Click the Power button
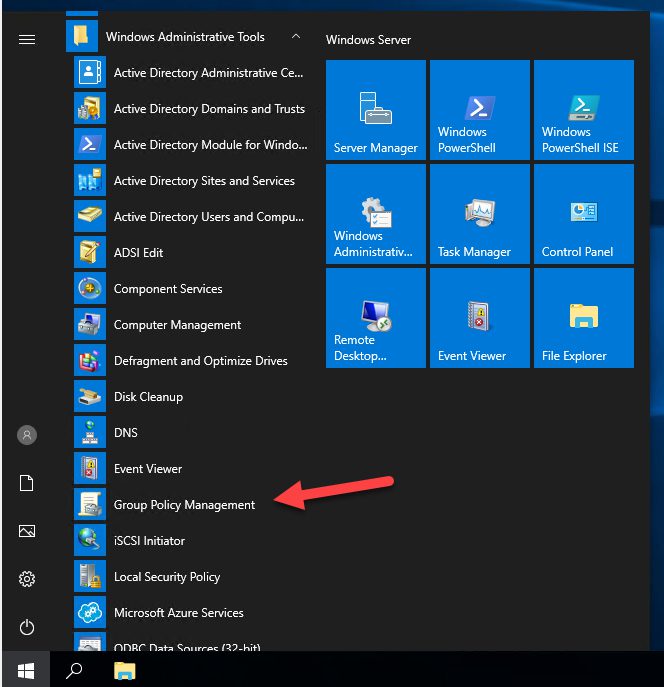The width and height of the screenshot is (664, 687). tap(27, 627)
